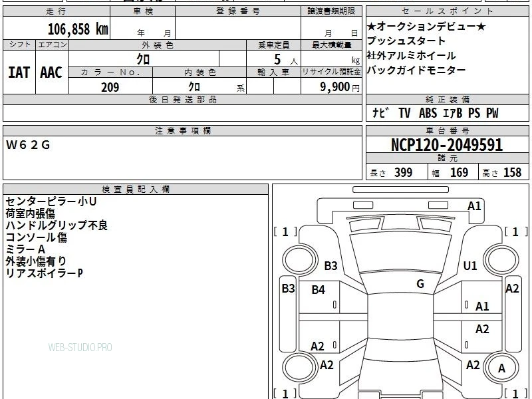Select the ハンドルグリップ不良 inspector note
This screenshot has width=532, height=399.
[57, 225]
